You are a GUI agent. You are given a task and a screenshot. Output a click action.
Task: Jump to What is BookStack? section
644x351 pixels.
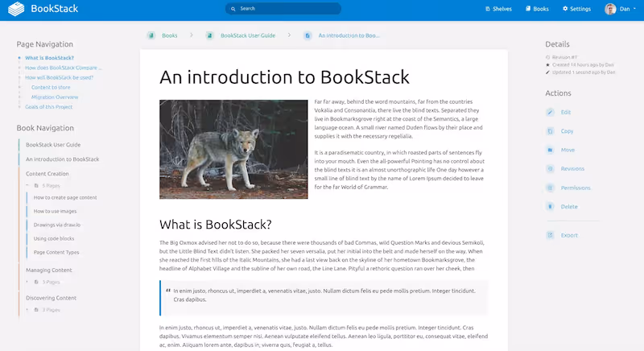tap(49, 58)
